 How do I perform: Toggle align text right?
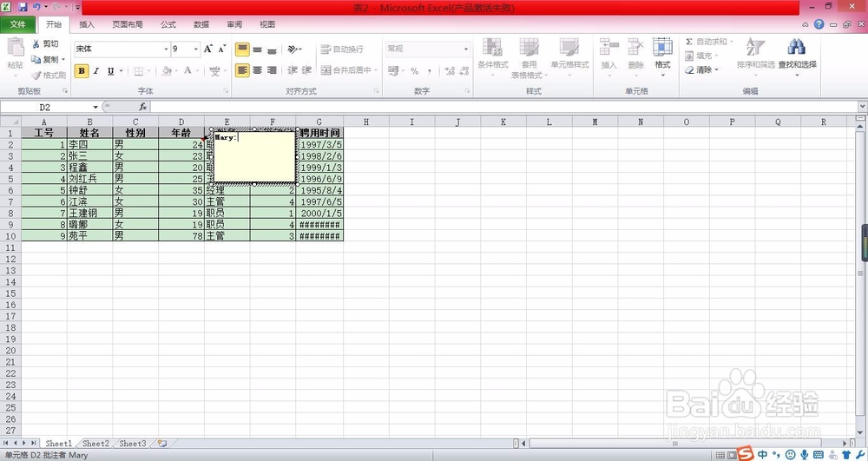point(272,70)
